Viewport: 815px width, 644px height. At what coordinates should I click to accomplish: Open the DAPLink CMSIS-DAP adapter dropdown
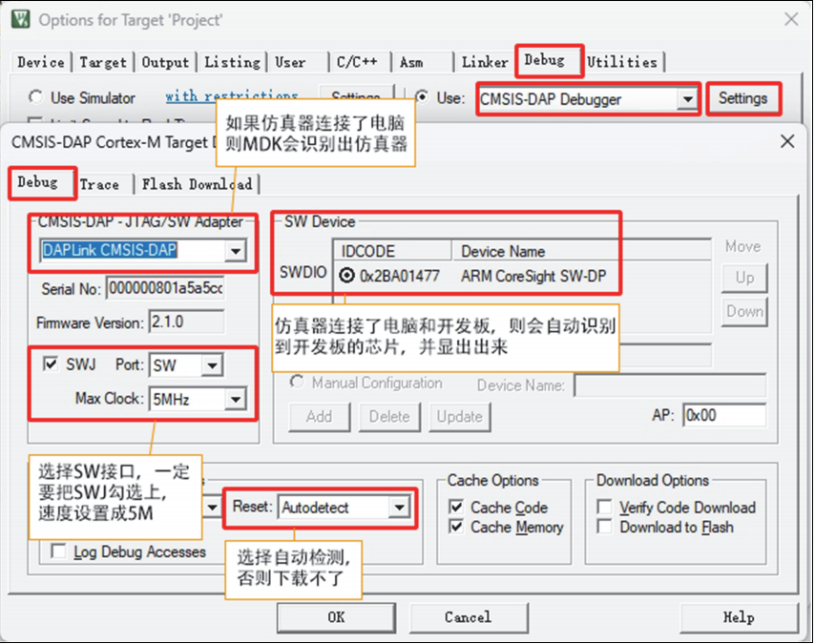click(237, 251)
